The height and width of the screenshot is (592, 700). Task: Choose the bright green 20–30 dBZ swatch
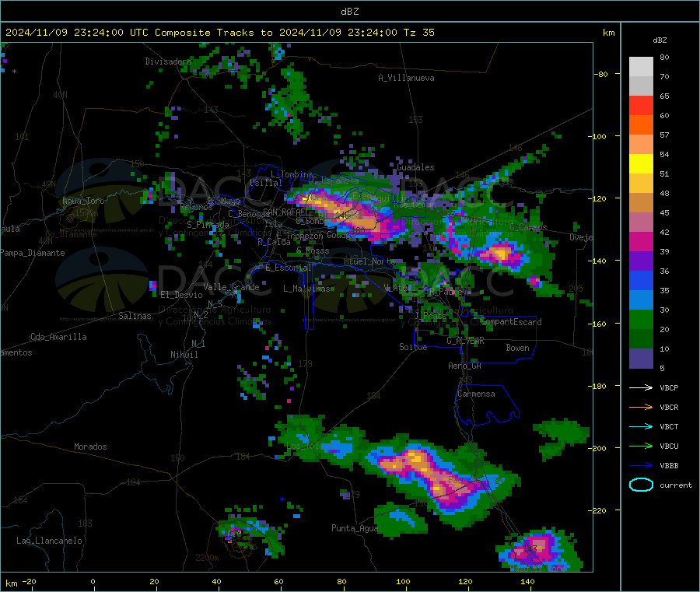641,319
